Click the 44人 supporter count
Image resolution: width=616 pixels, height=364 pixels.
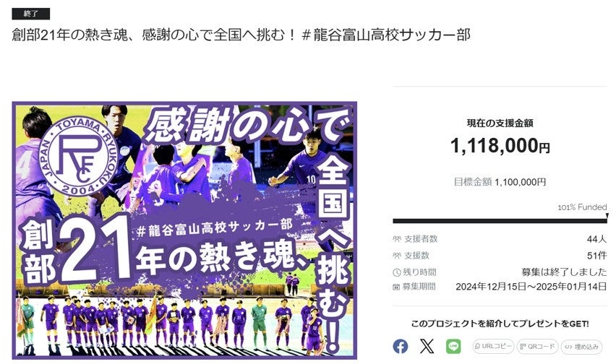point(596,239)
